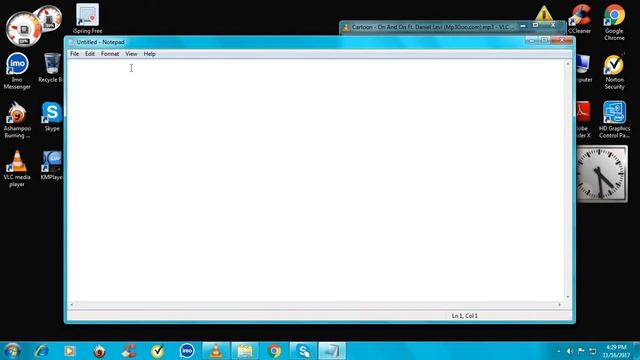Select the VLC media player desktop icon
This screenshot has width=640, height=360.
[x=17, y=168]
